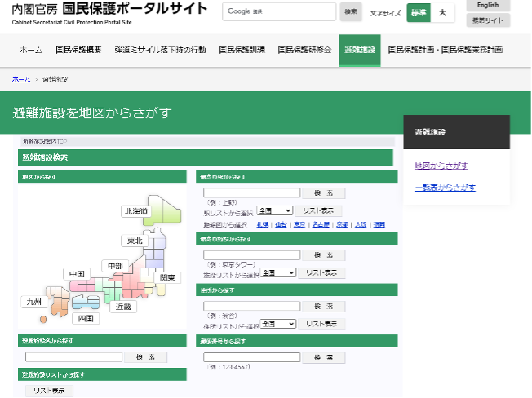The height and width of the screenshot is (398, 532).
Task: Click the 名古屋 subway map link
Action: (x=321, y=224)
